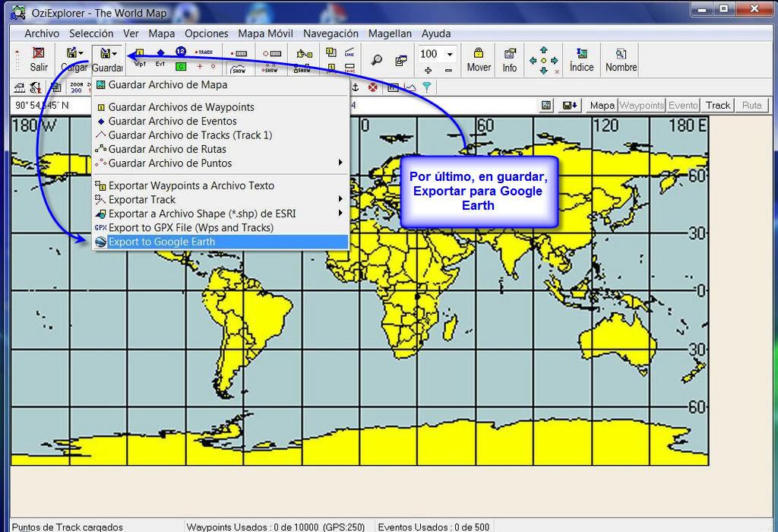778x532 pixels.
Task: Click the magnifier zoom window icon
Action: [x=377, y=60]
